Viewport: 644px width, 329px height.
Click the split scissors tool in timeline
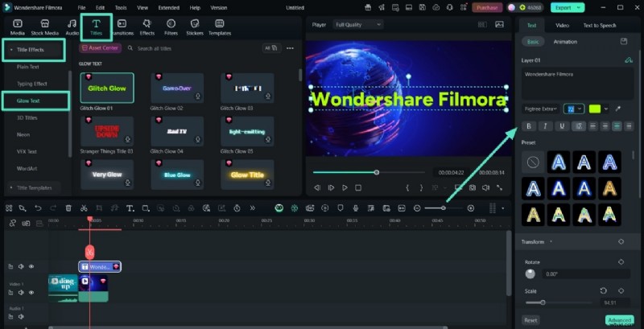pos(83,208)
